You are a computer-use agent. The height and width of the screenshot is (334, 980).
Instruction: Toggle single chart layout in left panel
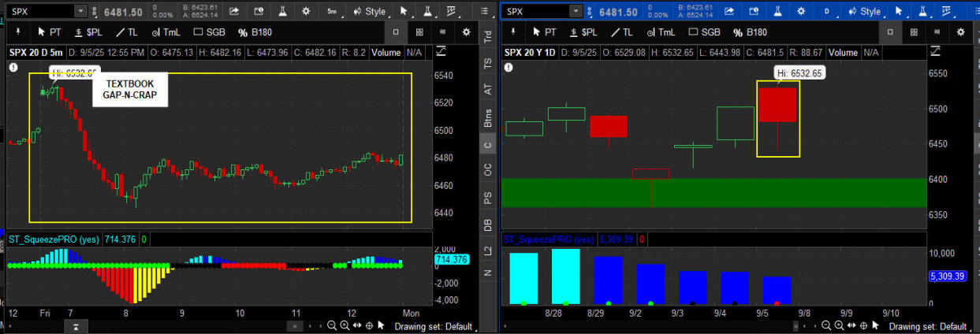pos(396,32)
